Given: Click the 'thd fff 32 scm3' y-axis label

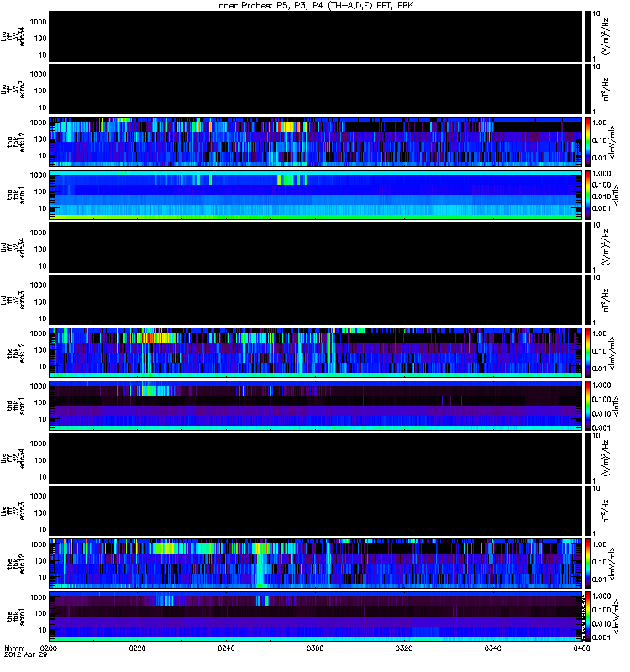Looking at the screenshot, I should coord(13,300).
